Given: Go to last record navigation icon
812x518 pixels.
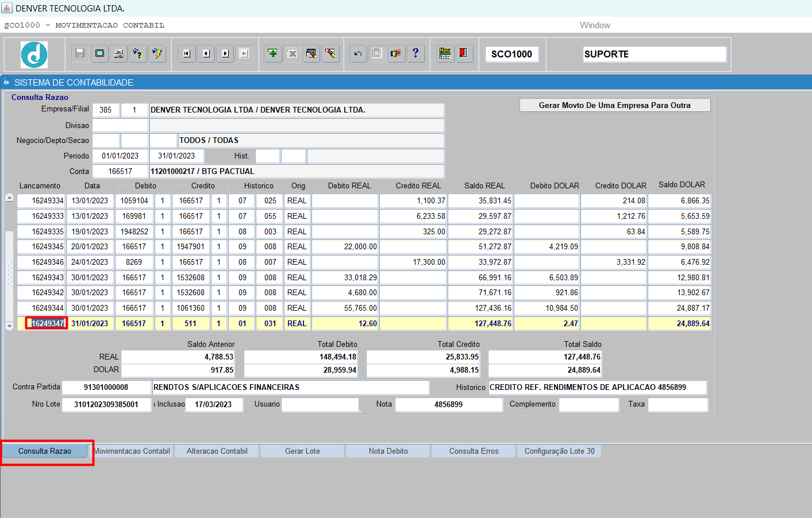Looking at the screenshot, I should click(244, 53).
